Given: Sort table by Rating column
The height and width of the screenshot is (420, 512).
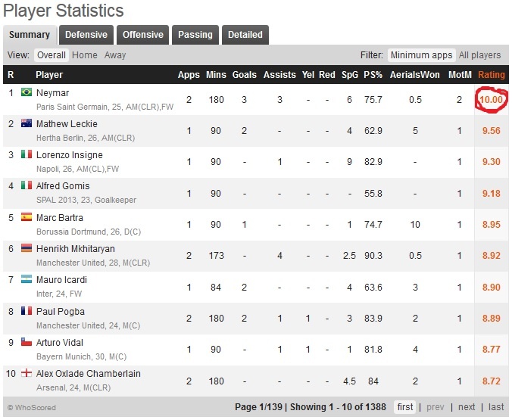Looking at the screenshot, I should coord(491,75).
